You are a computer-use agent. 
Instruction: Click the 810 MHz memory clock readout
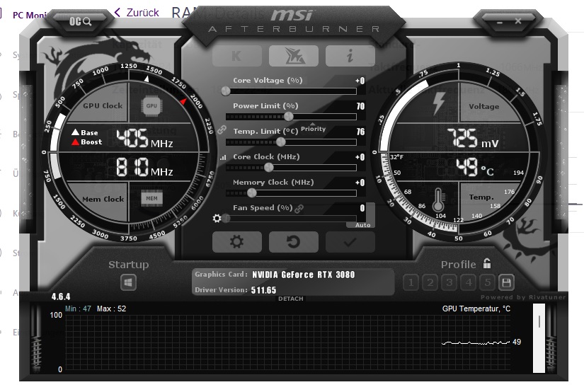[144, 167]
